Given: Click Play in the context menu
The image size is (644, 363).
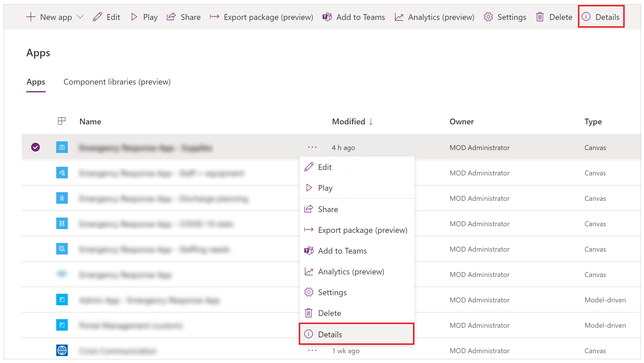Looking at the screenshot, I should (325, 188).
